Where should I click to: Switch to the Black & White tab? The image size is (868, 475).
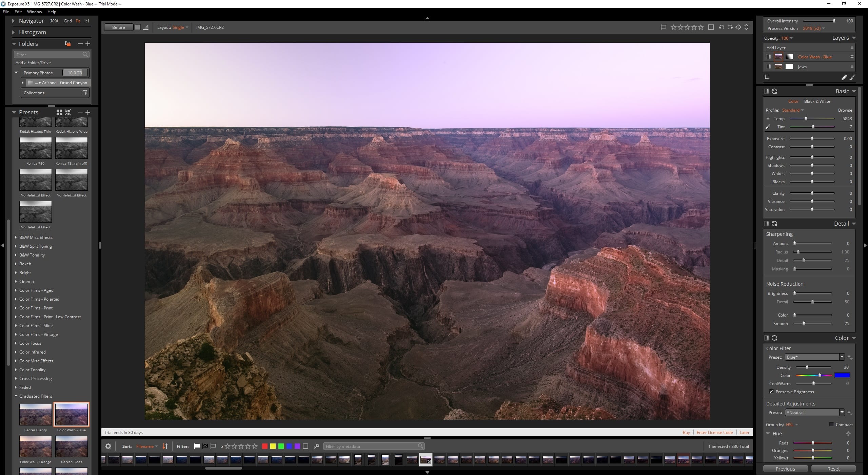(x=817, y=101)
